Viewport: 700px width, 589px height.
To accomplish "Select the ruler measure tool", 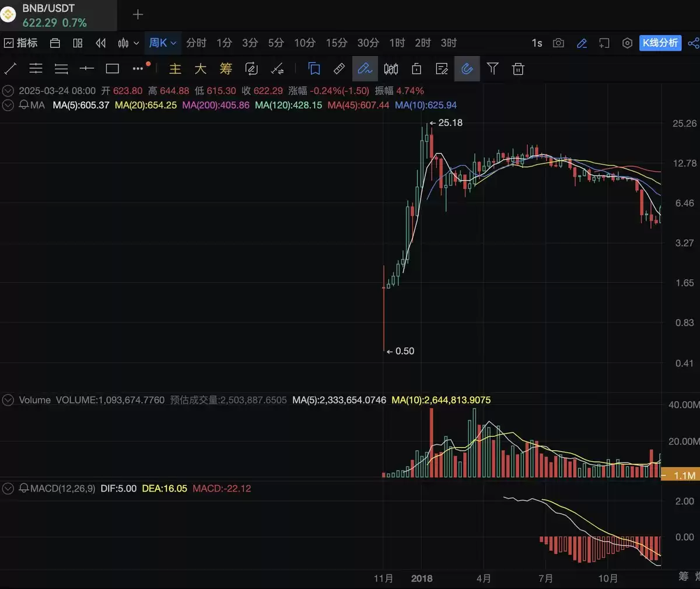I will (x=339, y=69).
